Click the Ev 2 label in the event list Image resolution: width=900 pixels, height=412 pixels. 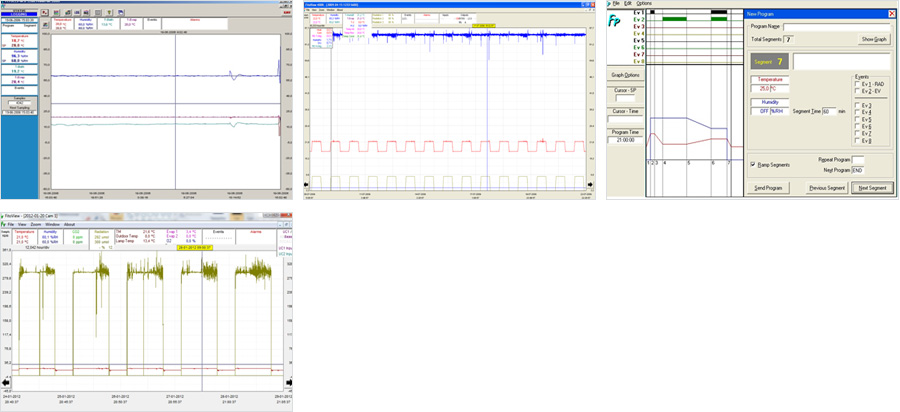click(639, 20)
